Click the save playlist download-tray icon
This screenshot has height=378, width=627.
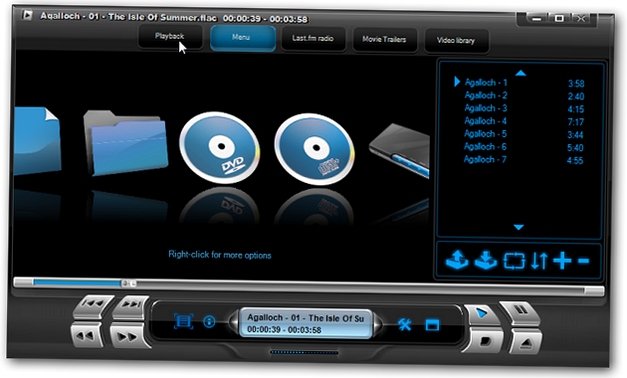(x=485, y=260)
